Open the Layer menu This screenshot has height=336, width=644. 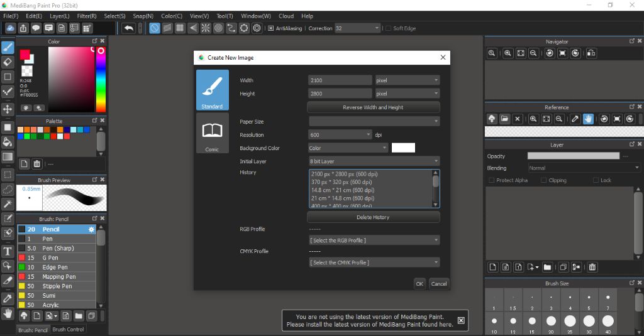(x=60, y=16)
